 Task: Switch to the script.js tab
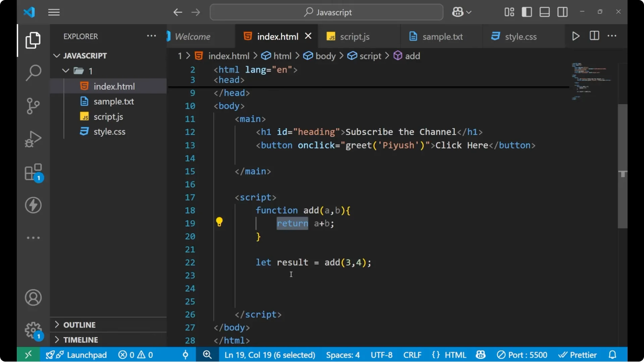pos(355,36)
